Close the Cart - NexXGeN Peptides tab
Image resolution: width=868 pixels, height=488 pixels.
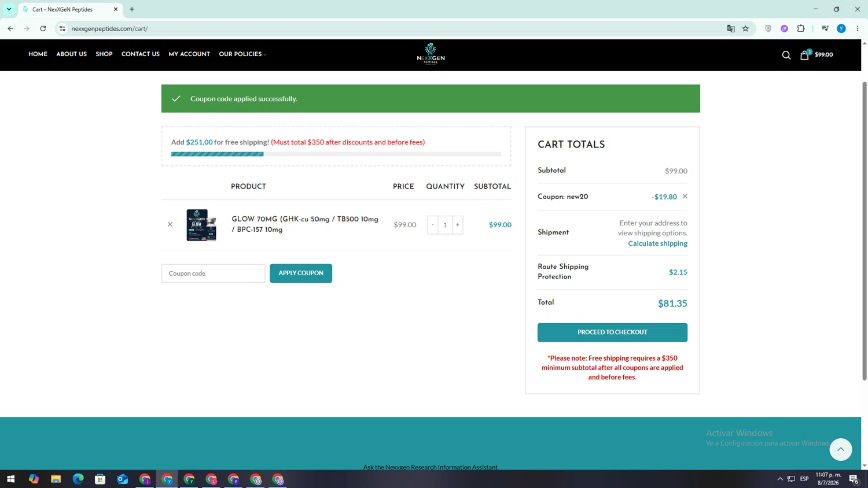coord(116,9)
